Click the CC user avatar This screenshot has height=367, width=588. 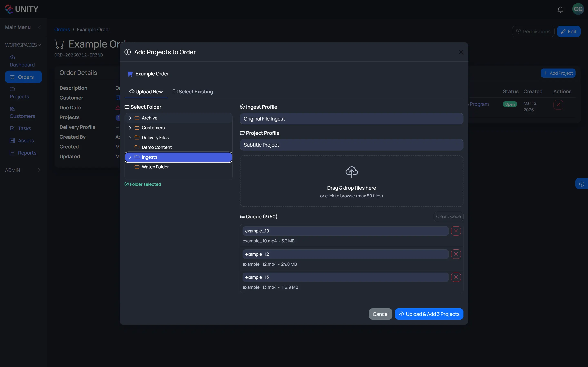(578, 9)
